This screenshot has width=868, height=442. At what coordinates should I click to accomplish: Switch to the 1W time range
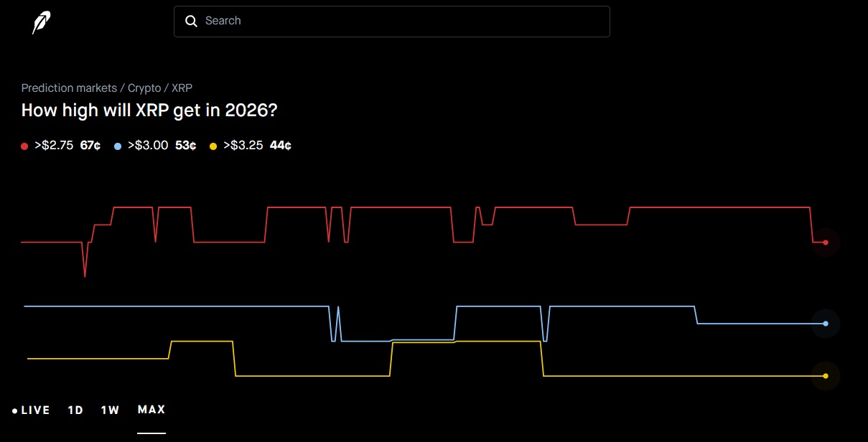(110, 410)
